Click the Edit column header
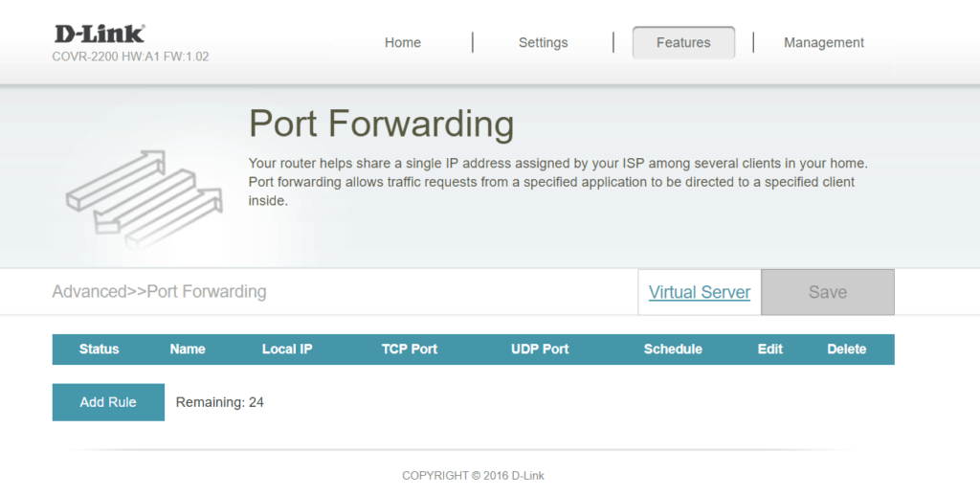 770,349
